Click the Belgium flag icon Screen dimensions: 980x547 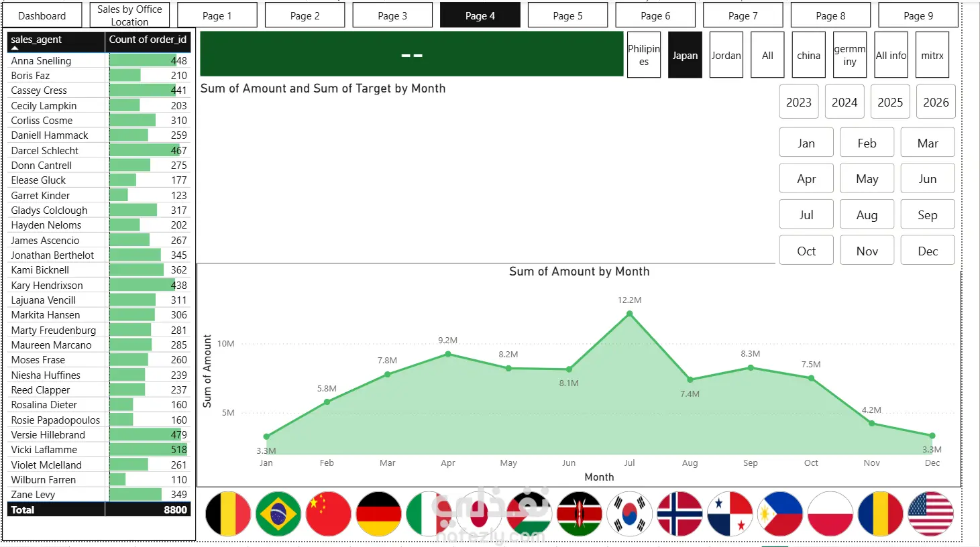click(228, 514)
